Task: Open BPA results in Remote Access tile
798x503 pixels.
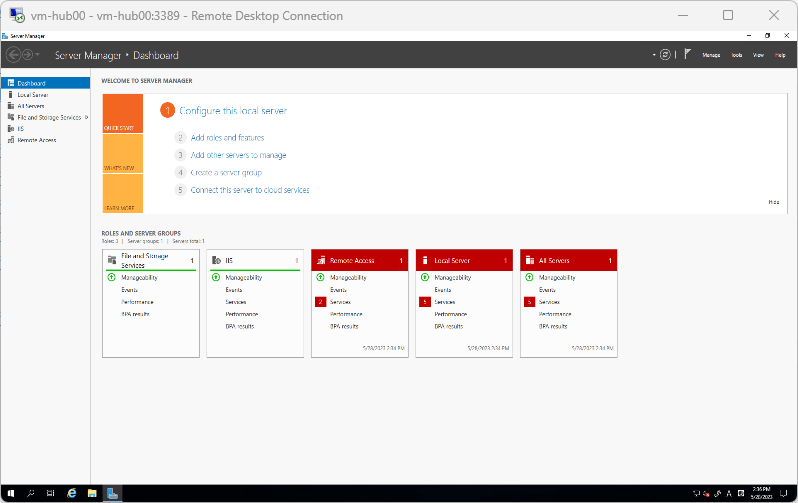Action: point(344,326)
